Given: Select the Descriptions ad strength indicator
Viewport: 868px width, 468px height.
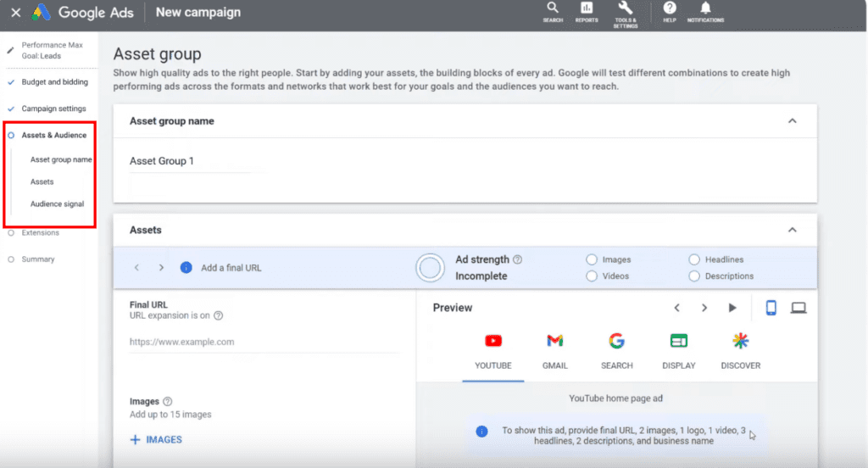Looking at the screenshot, I should [694, 276].
